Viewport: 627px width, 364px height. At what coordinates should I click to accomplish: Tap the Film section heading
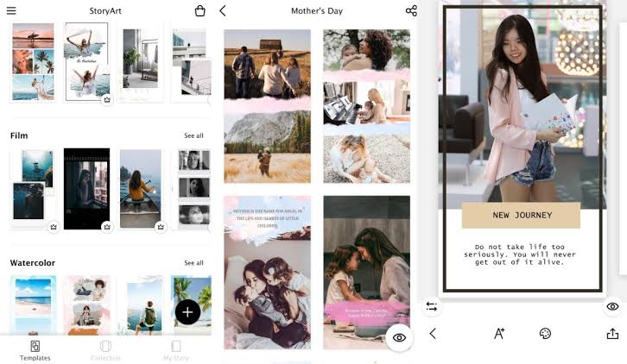click(19, 135)
